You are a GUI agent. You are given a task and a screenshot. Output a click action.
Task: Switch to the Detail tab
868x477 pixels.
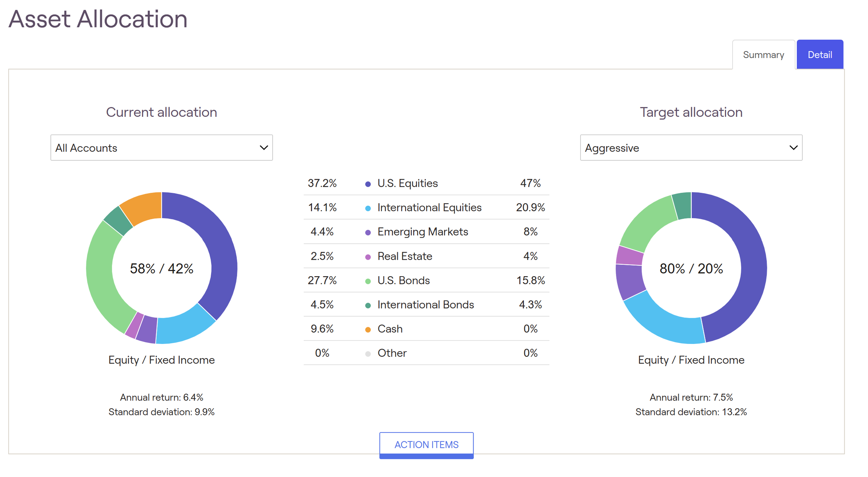pyautogui.click(x=820, y=55)
